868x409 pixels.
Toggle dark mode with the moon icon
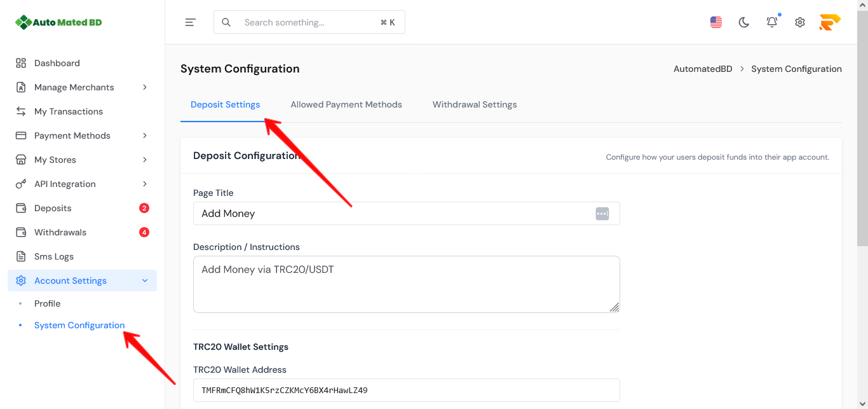pos(743,22)
